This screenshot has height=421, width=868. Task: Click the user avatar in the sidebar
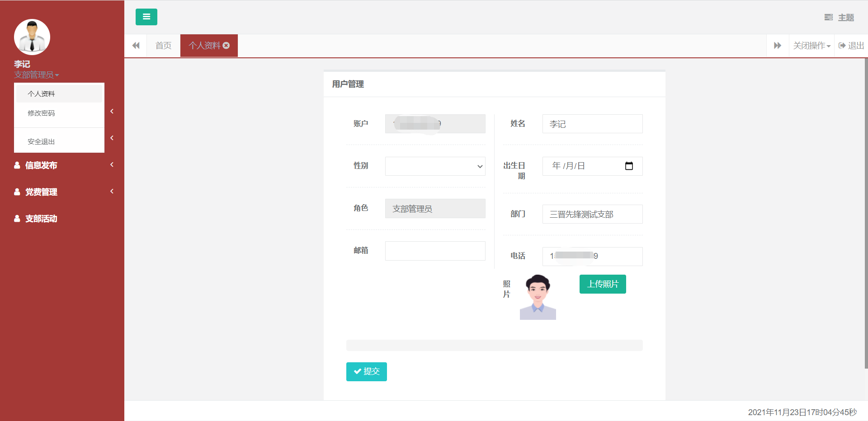tap(32, 37)
